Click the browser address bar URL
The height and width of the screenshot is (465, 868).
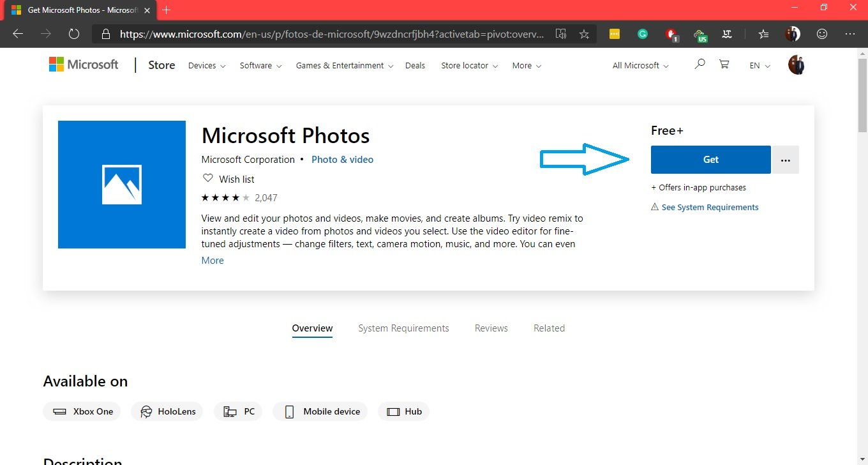tap(333, 34)
